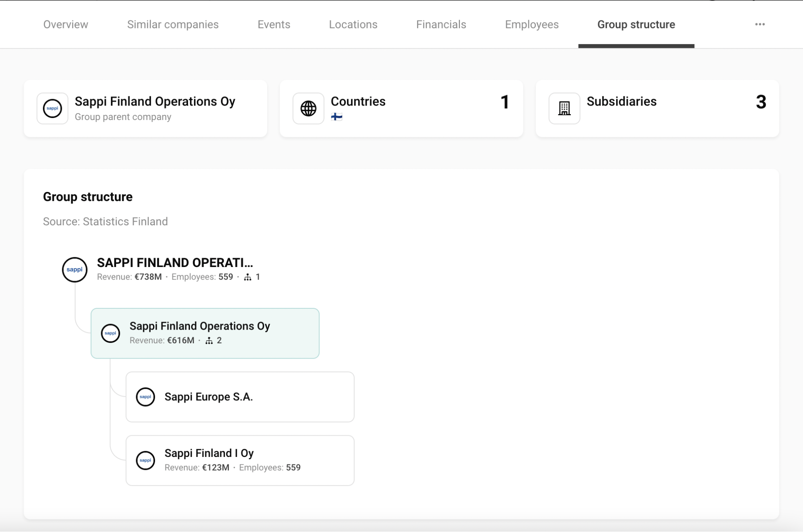Click hierarchy icon in highlighted Operations Oy node
Image resolution: width=803 pixels, height=532 pixels.
pyautogui.click(x=209, y=341)
